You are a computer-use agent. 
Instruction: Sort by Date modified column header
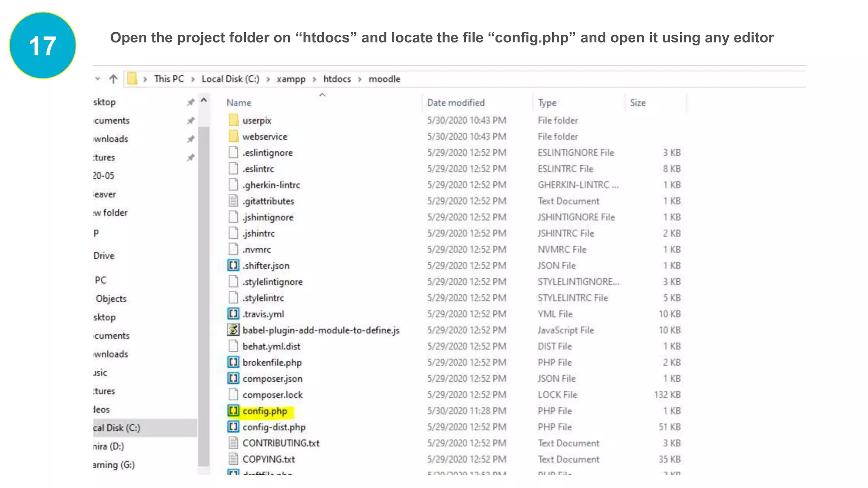click(456, 103)
